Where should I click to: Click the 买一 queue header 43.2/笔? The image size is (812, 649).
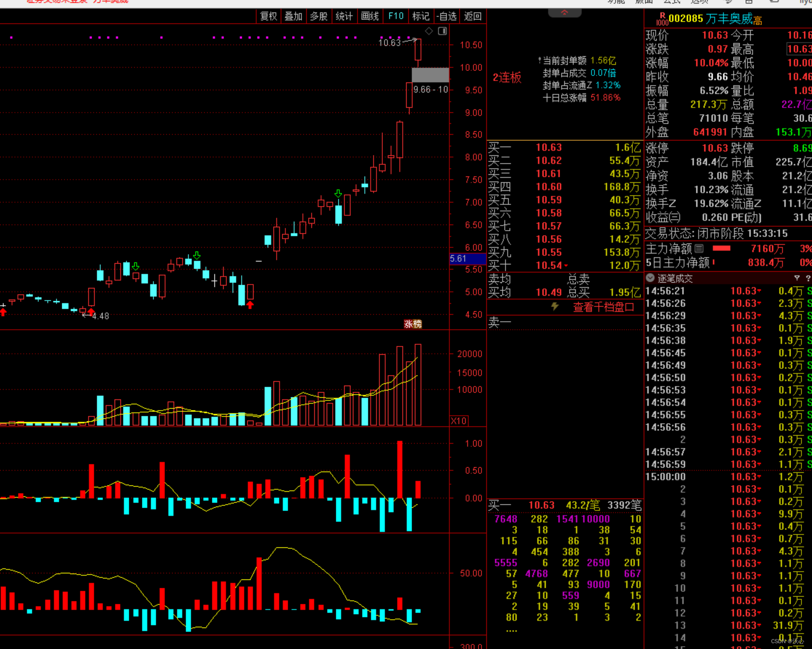point(584,505)
